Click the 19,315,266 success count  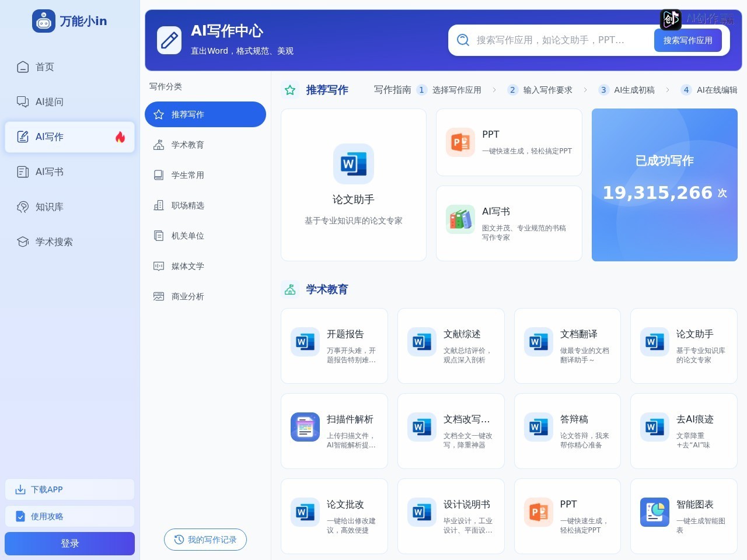[x=658, y=192]
